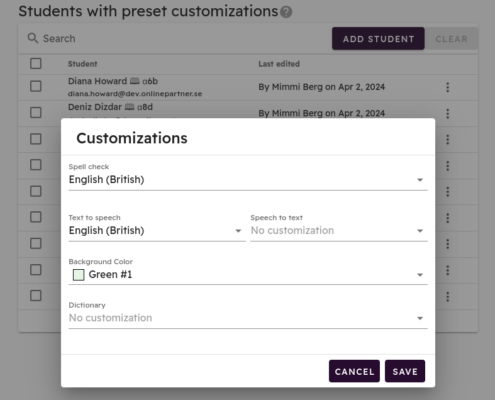Click the book icon next to Deniz Dizdar
The image size is (495, 400).
[x=129, y=107]
